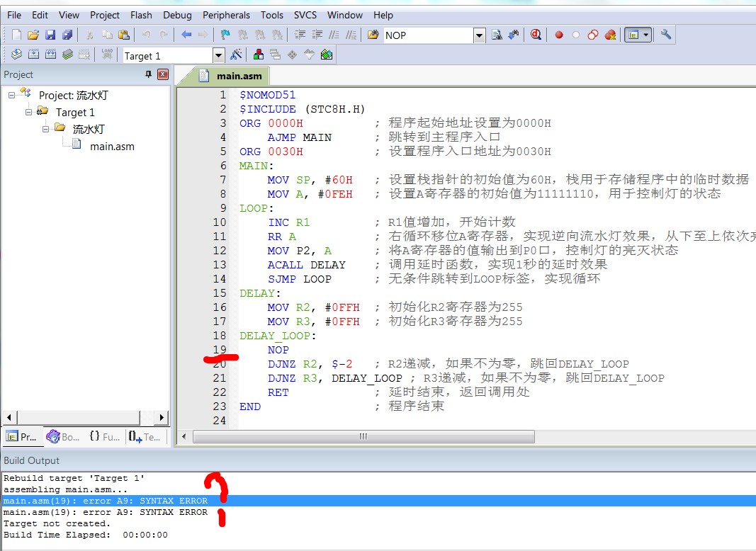Pin the Project panel with the pushpin icon
Viewport: 756px width, 551px height.
point(148,74)
